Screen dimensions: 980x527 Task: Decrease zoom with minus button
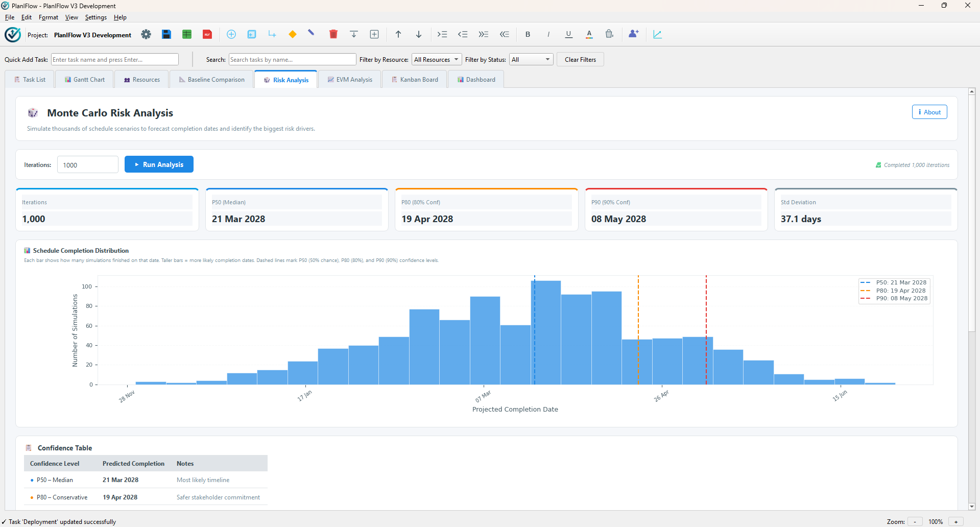915,522
